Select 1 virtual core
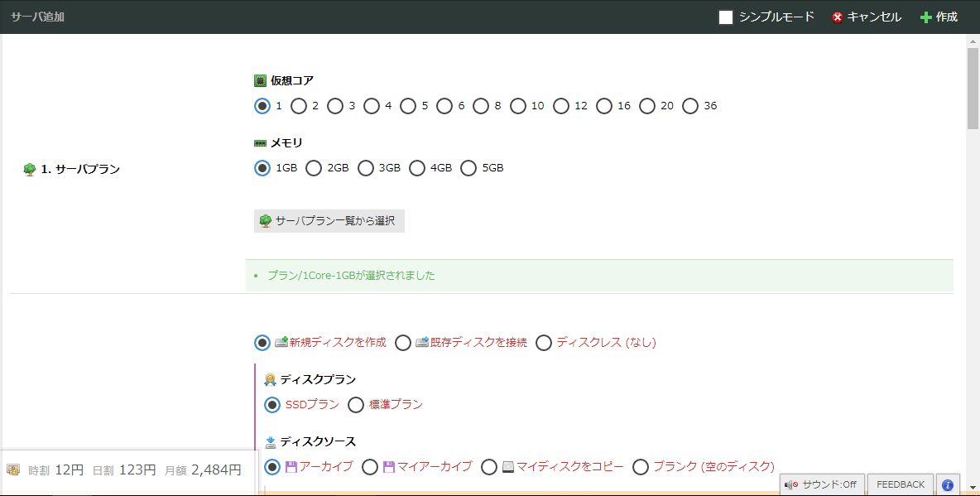Screen dimensions: 980x496 tap(262, 106)
